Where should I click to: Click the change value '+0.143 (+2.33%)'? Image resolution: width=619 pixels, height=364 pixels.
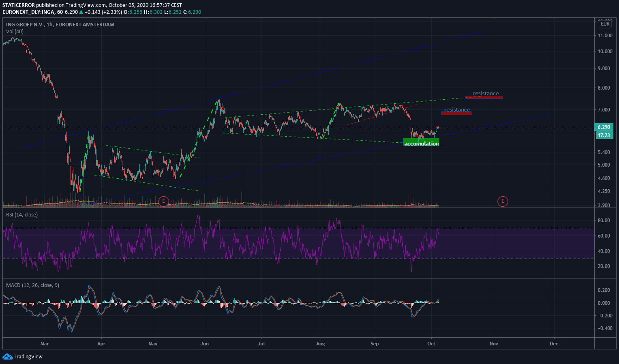pyautogui.click(x=103, y=12)
